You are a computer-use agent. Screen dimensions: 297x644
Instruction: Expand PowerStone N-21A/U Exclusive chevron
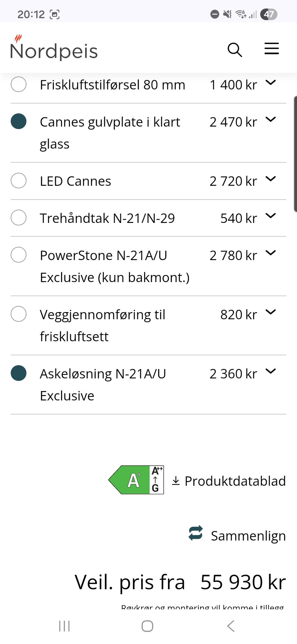coord(271,253)
